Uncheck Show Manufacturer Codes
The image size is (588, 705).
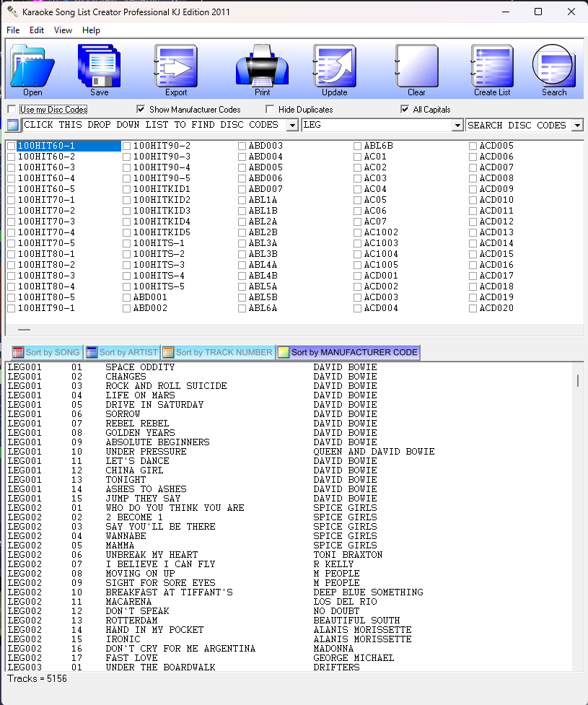141,109
